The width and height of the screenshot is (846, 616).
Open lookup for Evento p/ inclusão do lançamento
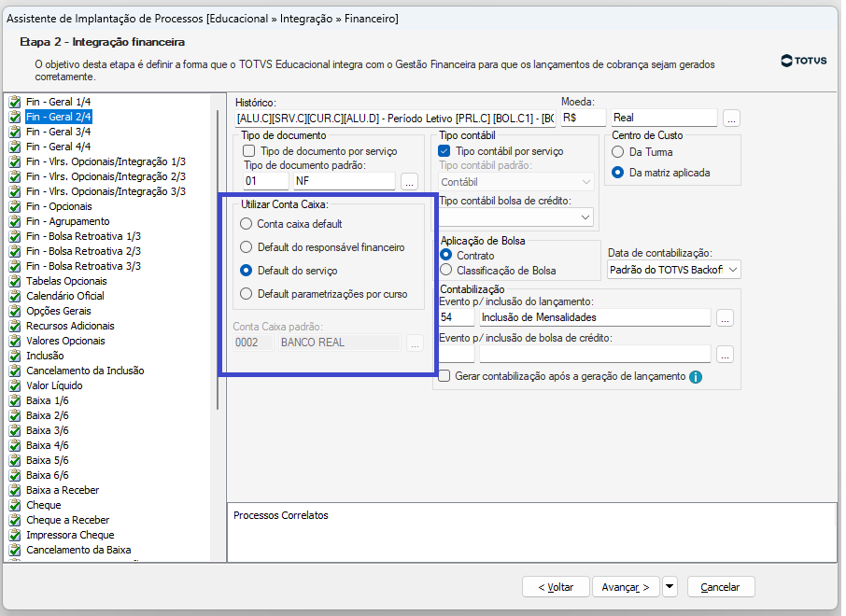pos(726,317)
